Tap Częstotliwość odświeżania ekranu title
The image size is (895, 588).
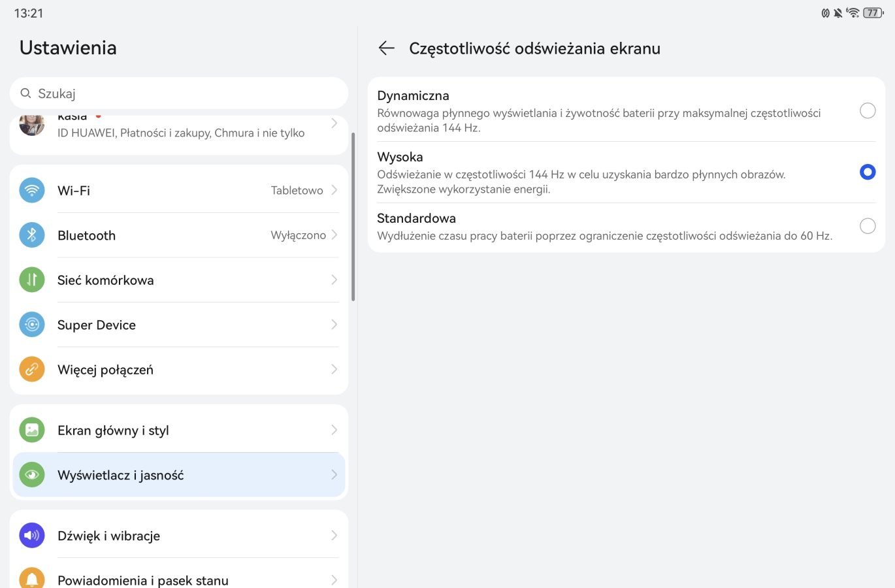pos(534,48)
